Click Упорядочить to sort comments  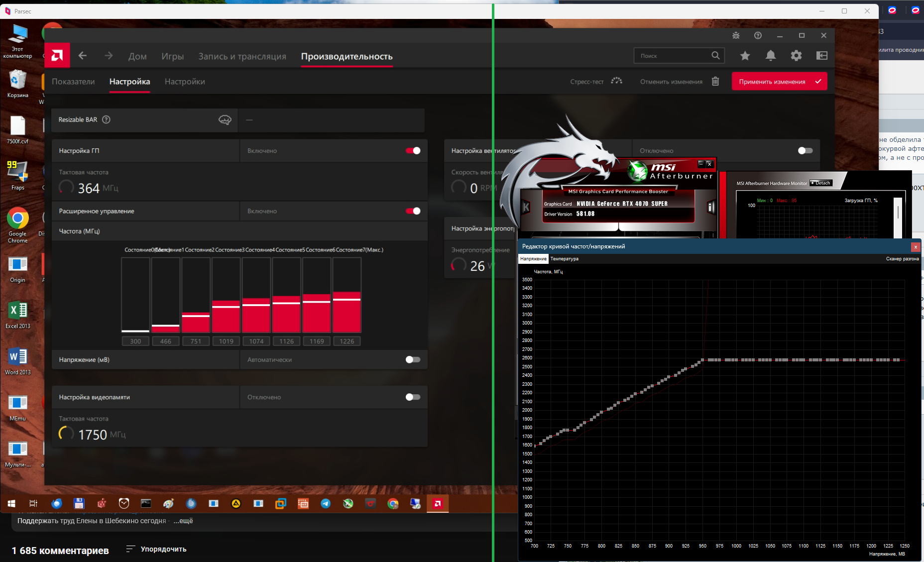pos(156,549)
